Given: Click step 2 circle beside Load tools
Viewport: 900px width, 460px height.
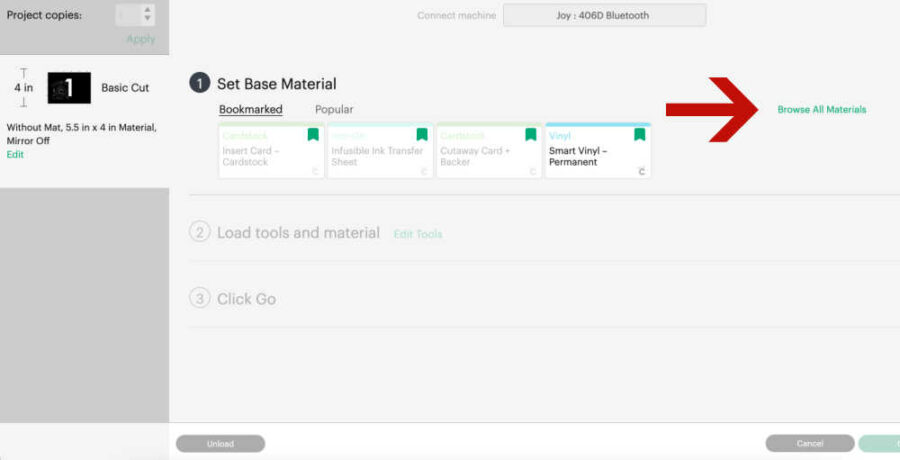Looking at the screenshot, I should point(199,232).
